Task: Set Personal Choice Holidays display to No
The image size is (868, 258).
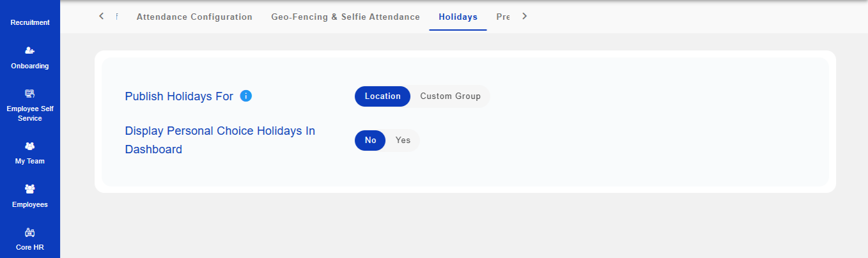Action: coord(370,140)
